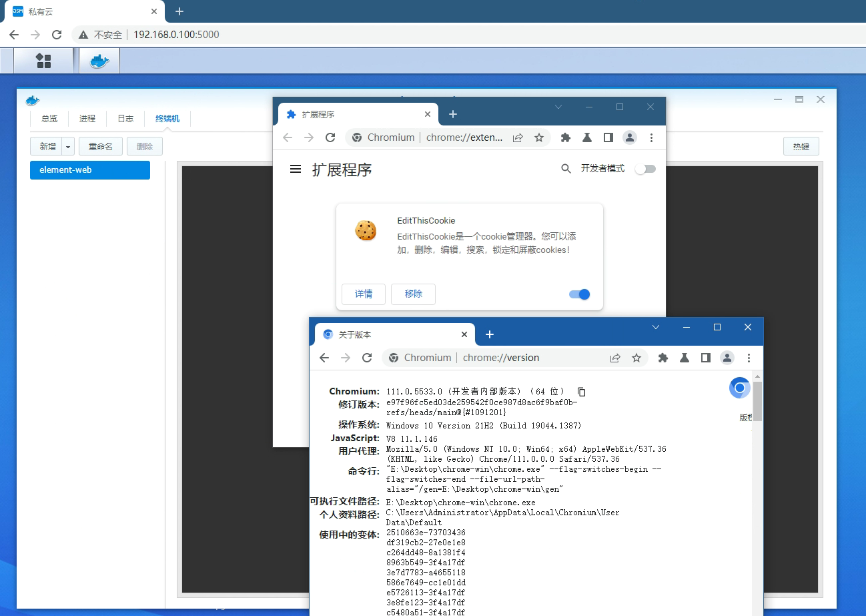Disable the EditThisCookie extension toggle
Image resolution: width=866 pixels, height=616 pixels.
[580, 294]
